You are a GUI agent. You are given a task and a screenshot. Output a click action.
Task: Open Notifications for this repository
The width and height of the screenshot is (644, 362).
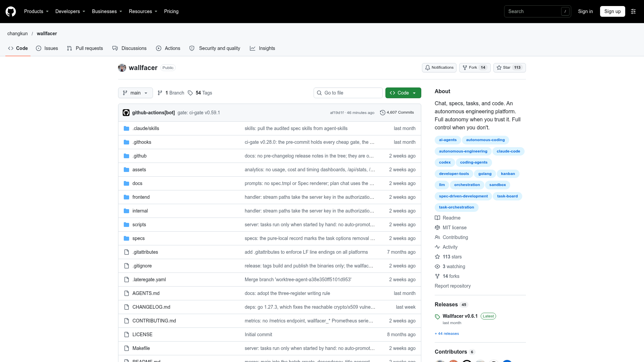439,68
